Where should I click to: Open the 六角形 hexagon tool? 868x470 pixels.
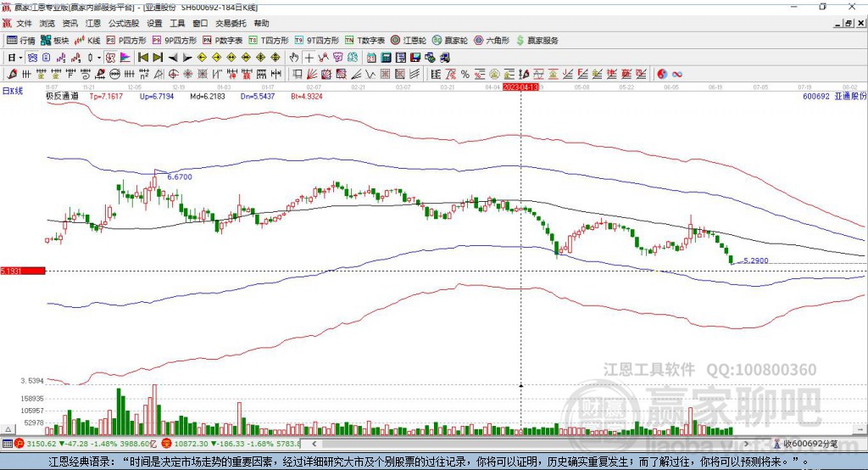pos(492,41)
